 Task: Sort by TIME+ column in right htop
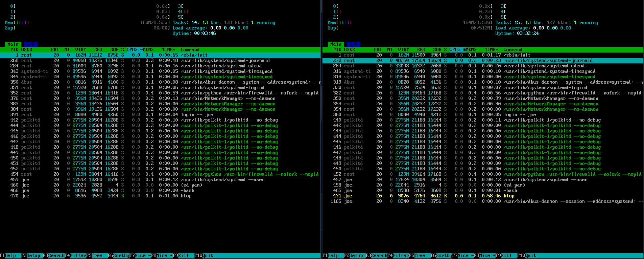click(x=492, y=50)
